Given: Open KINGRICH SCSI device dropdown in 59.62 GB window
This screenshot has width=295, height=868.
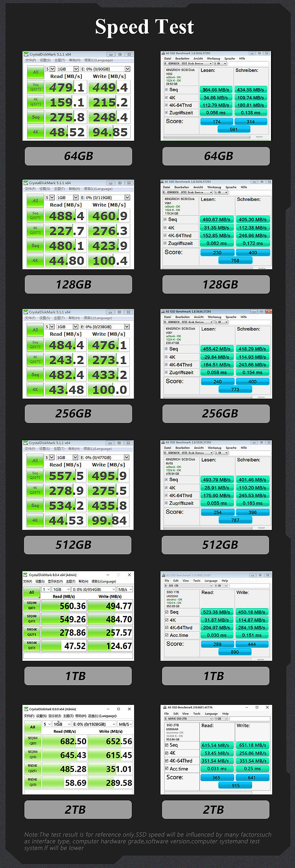Looking at the screenshot, I should [188, 63].
